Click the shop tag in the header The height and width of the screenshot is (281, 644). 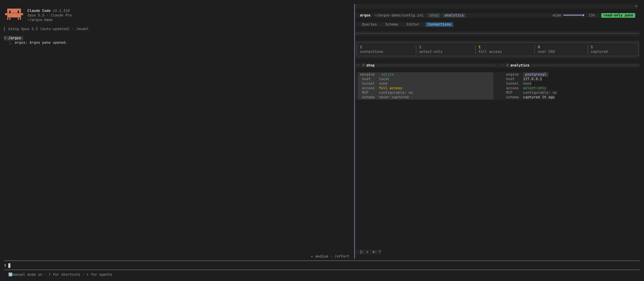point(434,15)
